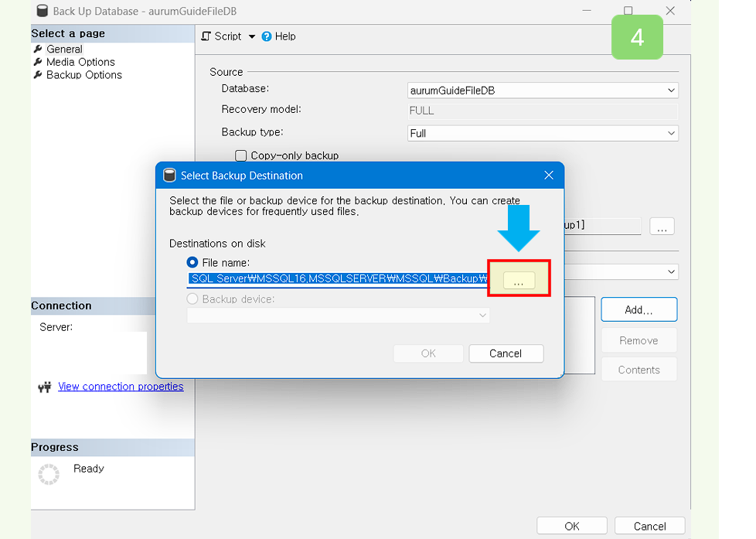Screen dimensions: 756x539
Task: Click the Select Backup Destination title icon
Action: tap(169, 176)
